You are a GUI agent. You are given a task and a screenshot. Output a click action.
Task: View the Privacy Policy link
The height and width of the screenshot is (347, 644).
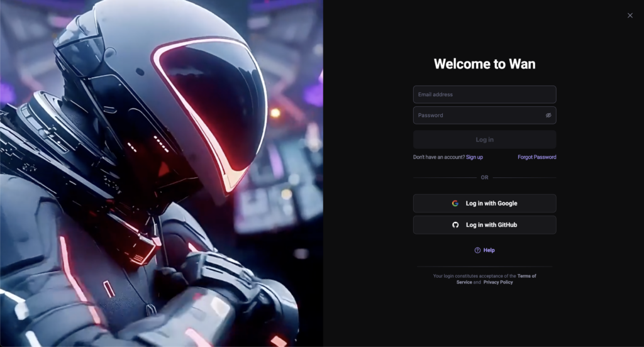498,282
